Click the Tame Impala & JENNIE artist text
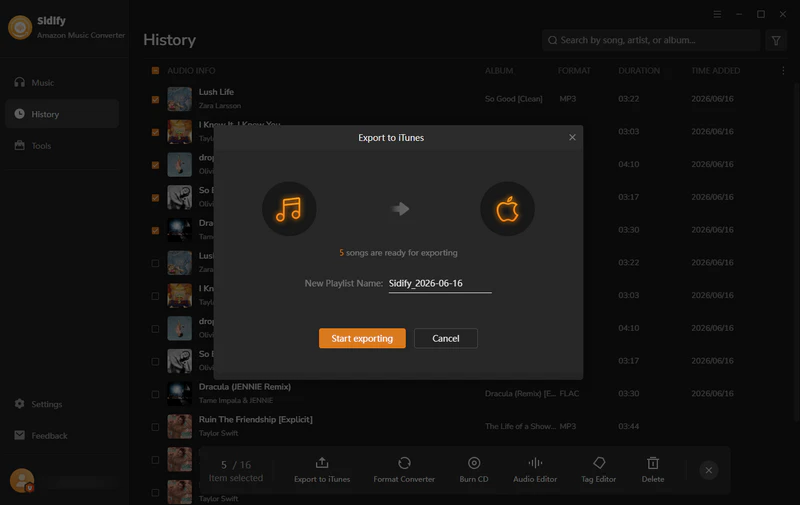 (236, 400)
